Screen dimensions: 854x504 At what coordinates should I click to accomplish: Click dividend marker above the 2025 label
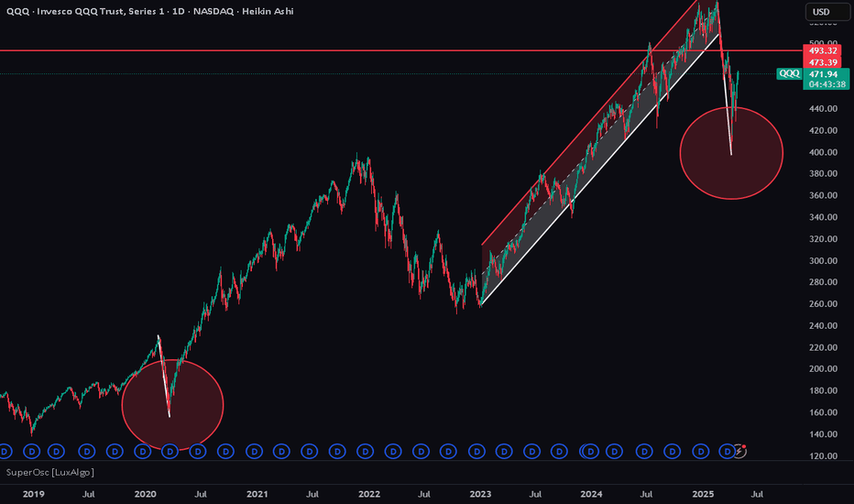(x=700, y=451)
